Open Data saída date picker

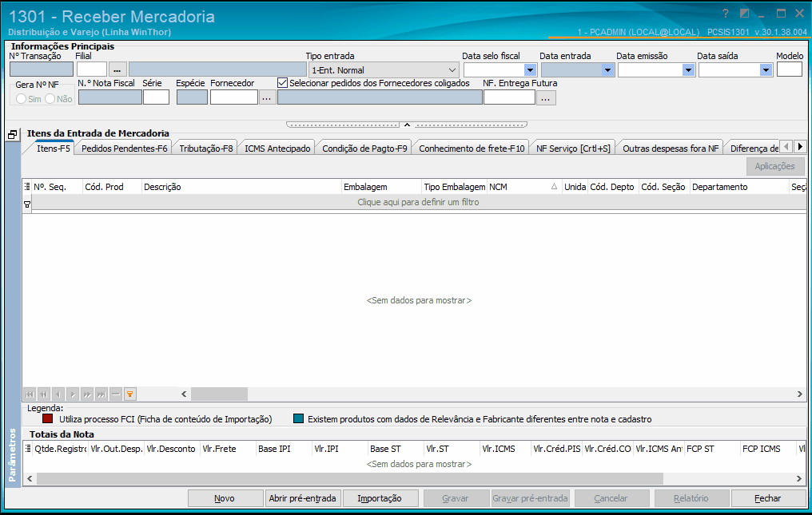[x=766, y=70]
